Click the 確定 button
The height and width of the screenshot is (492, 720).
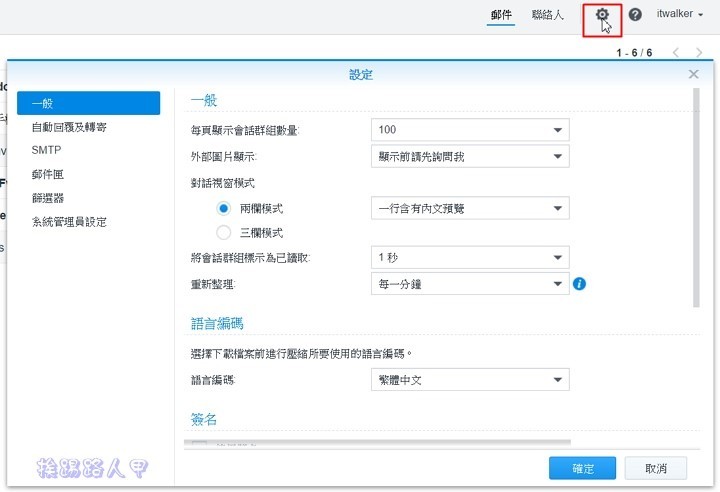tap(582, 468)
